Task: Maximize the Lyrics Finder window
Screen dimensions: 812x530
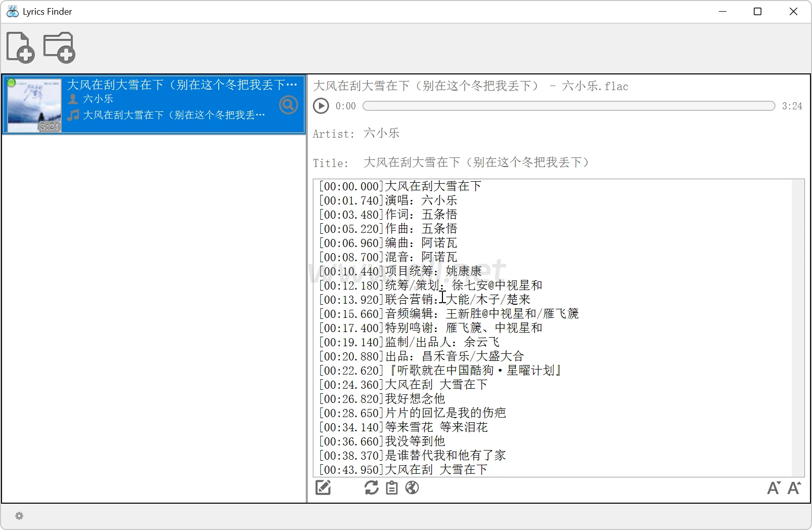Action: [x=757, y=12]
